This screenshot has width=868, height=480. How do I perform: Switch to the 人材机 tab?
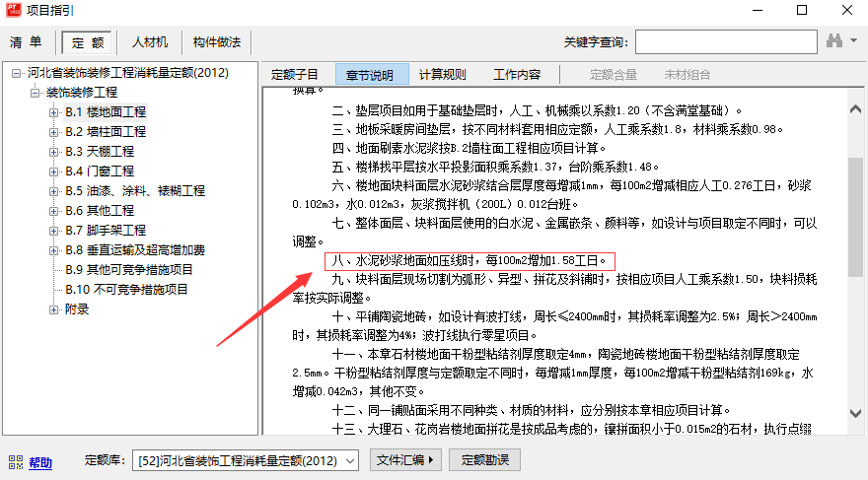(x=150, y=42)
